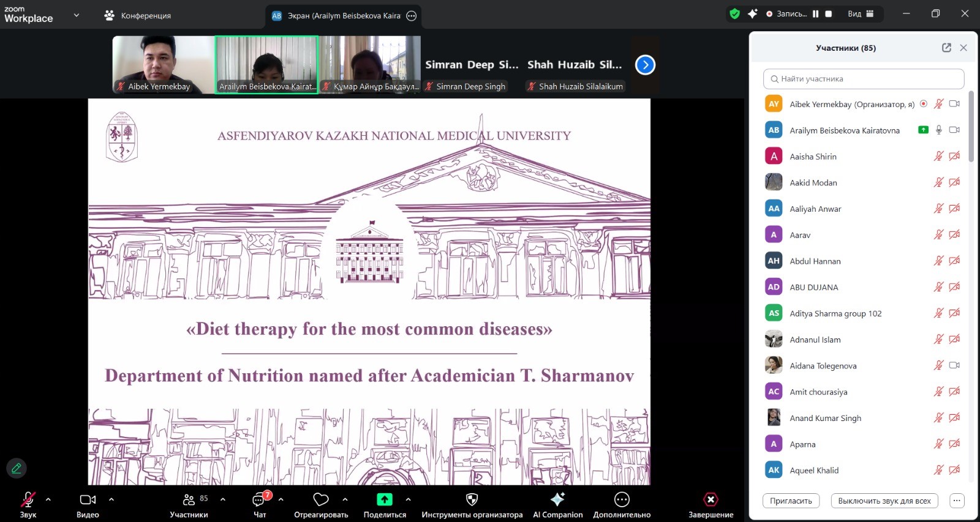Click the Найти участника search field

pos(864,79)
